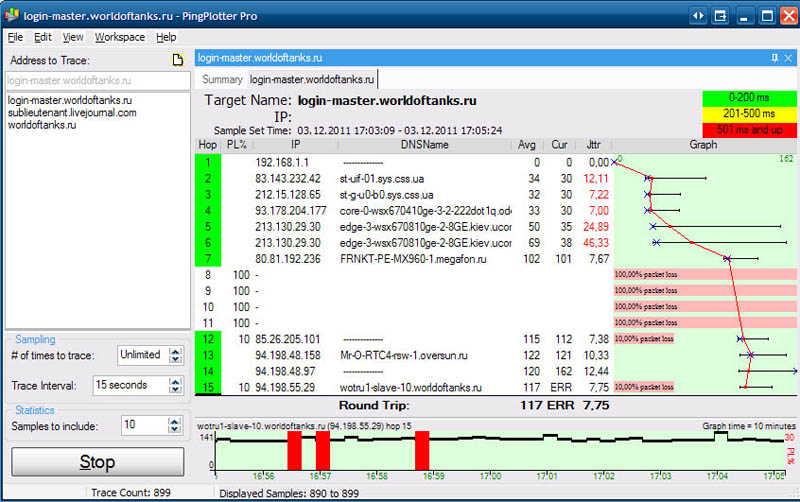Click the yellow 201-500 ms legend swatch
Screen dimensions: 800x502
coord(749,114)
